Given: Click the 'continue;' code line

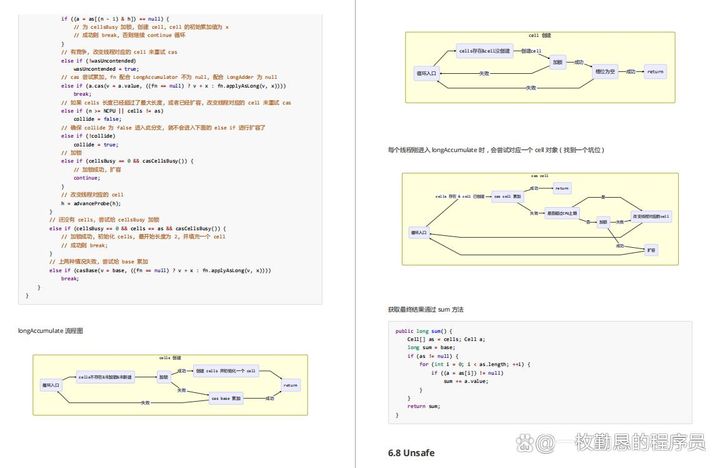Looking at the screenshot, I should point(87,178).
